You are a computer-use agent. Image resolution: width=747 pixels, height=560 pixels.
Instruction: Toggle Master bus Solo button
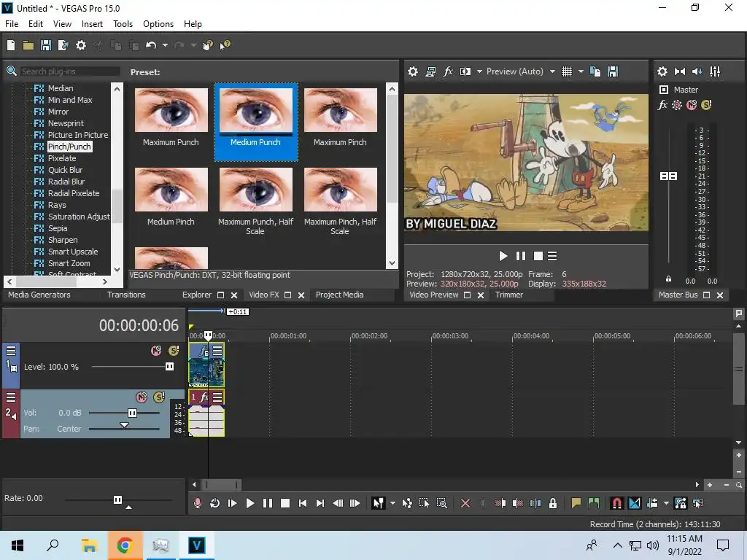coord(706,105)
